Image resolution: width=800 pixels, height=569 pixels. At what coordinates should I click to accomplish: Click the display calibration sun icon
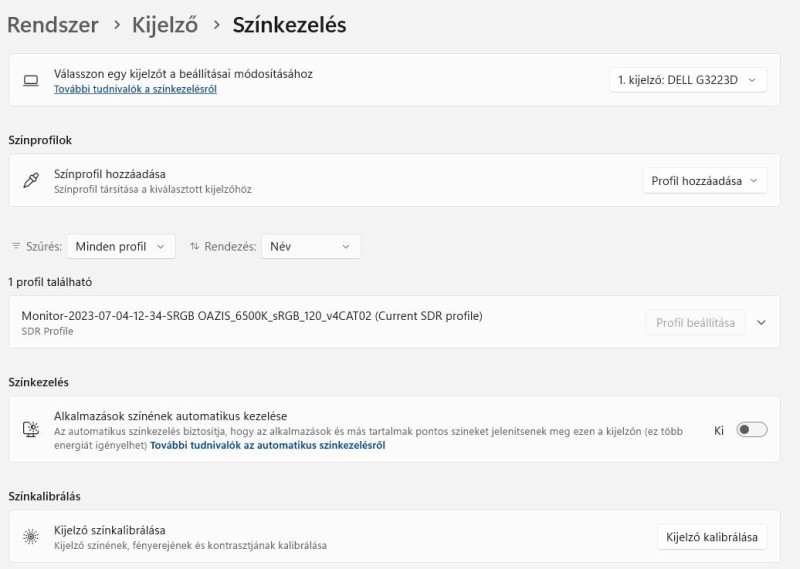click(31, 537)
